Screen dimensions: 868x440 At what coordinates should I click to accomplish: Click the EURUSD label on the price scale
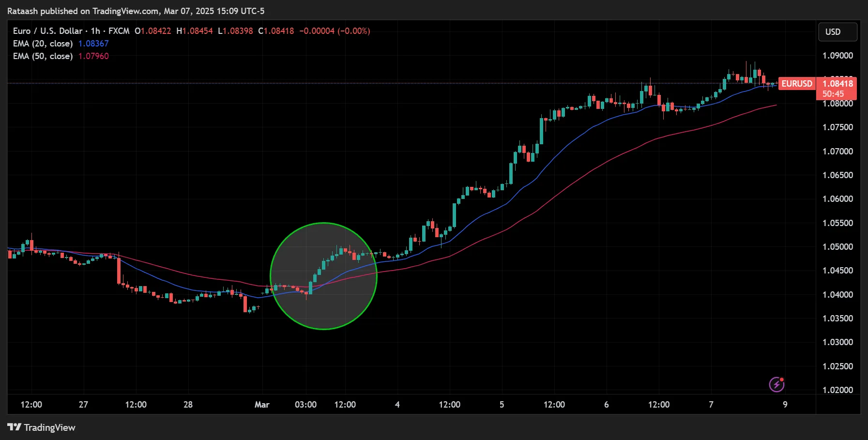tap(797, 83)
